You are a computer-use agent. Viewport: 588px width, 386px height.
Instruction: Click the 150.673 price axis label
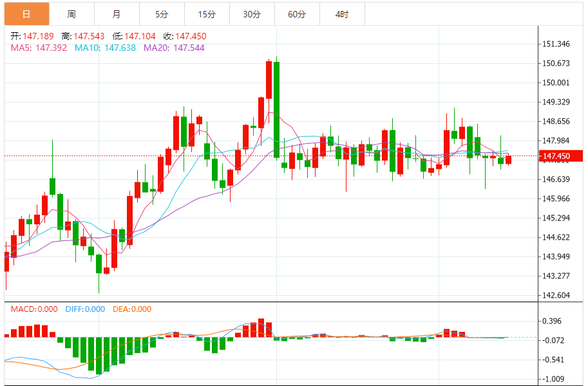click(556, 63)
